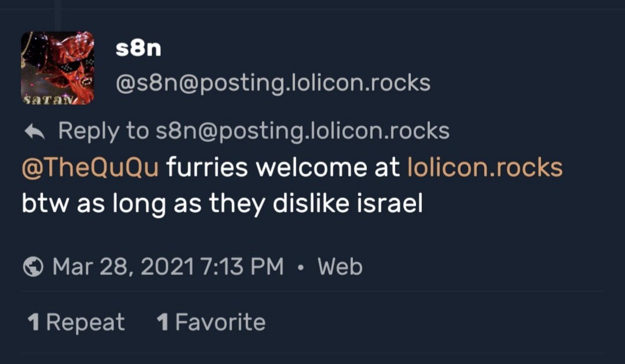Image resolution: width=625 pixels, height=364 pixels.
Task: Click the "Web" source label
Action: pos(340,267)
